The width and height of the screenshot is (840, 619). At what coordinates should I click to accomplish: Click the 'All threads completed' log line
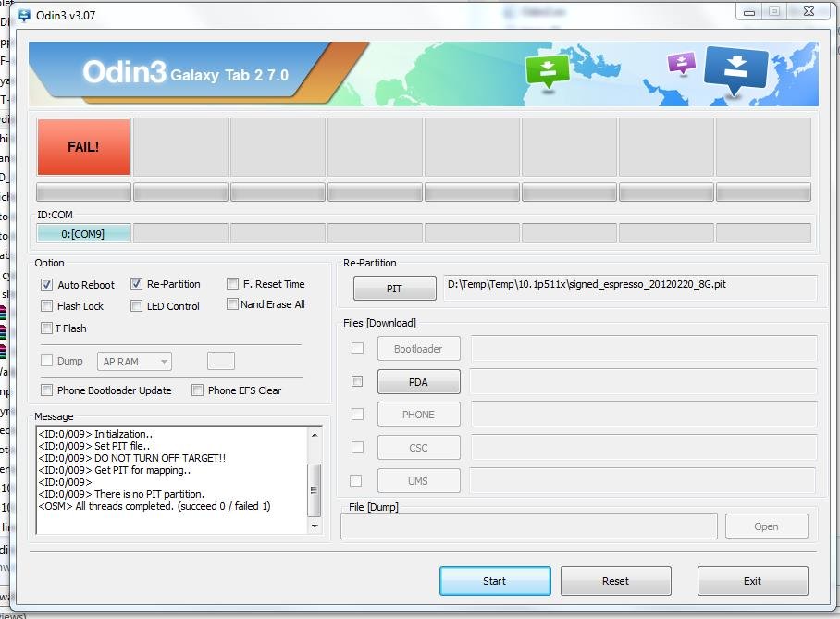[x=154, y=506]
